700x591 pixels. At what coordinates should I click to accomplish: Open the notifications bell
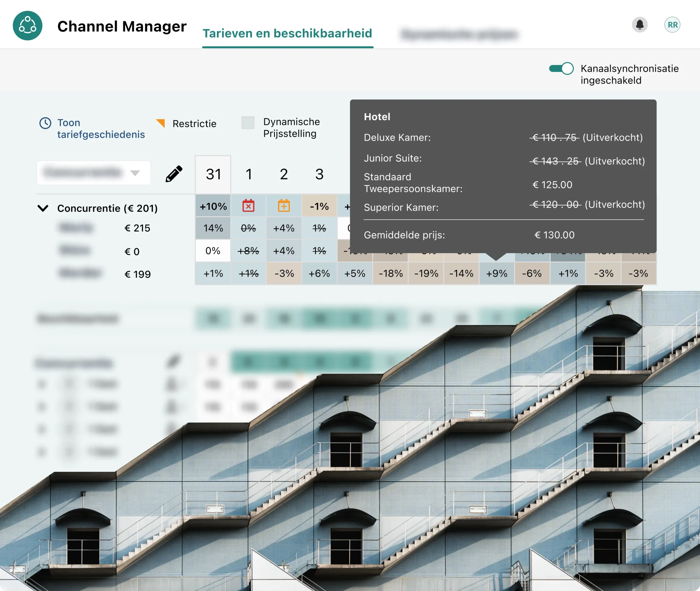tap(640, 25)
